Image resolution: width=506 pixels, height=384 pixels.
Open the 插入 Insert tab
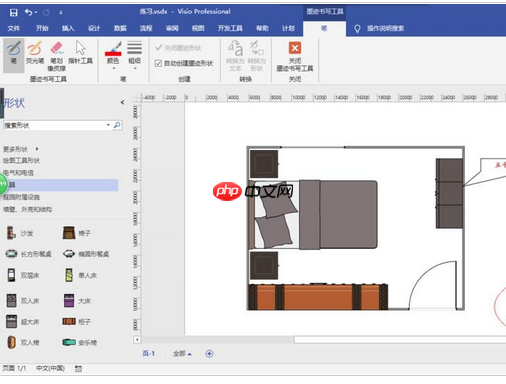tap(68, 28)
